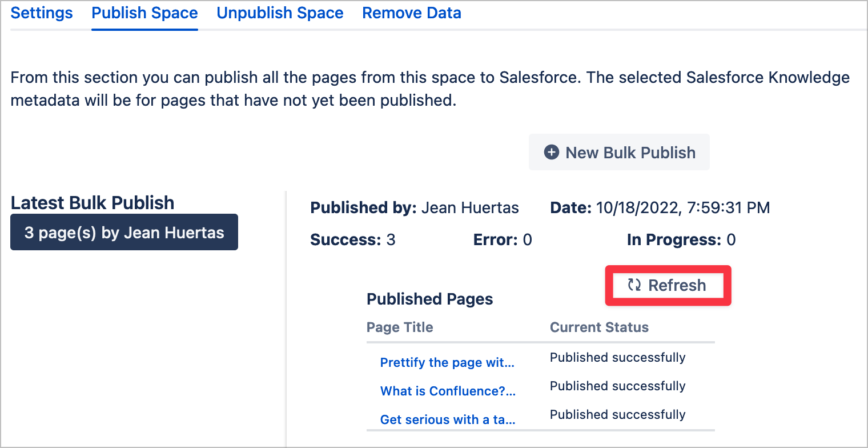The width and height of the screenshot is (868, 448).
Task: Select the Publish Space tab
Action: 144,13
